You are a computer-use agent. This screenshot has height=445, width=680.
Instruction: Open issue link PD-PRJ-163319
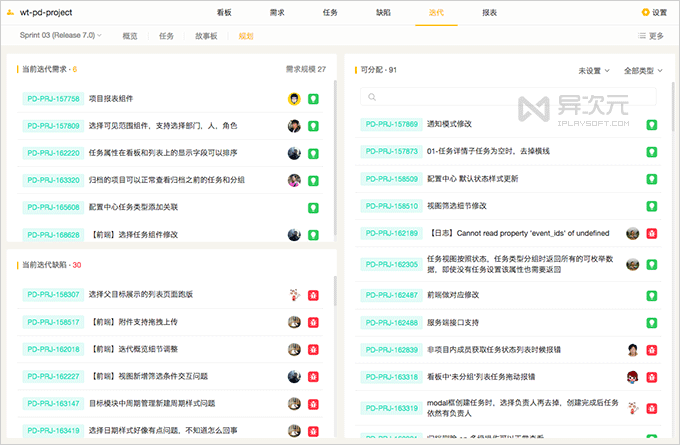click(392, 408)
